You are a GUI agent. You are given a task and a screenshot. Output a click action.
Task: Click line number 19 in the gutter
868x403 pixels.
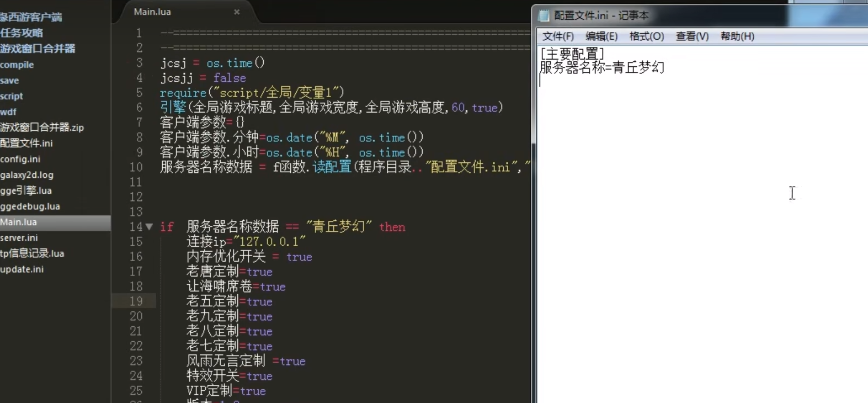point(136,301)
